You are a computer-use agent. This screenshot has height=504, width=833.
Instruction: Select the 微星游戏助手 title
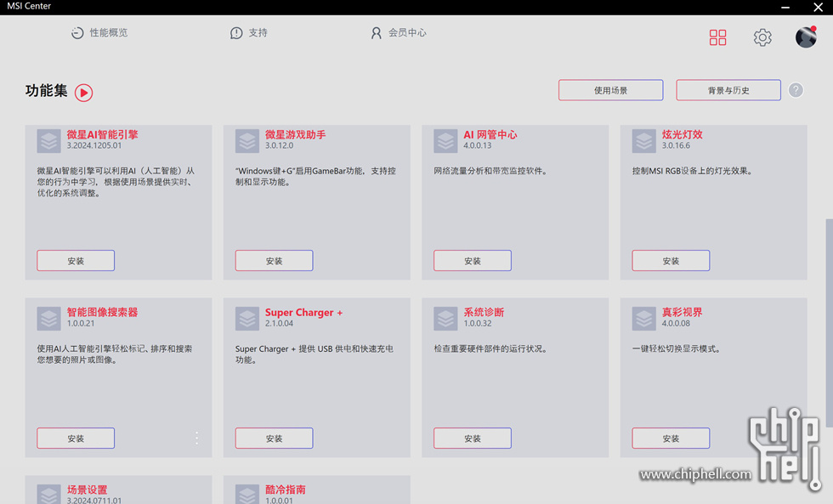pos(296,134)
